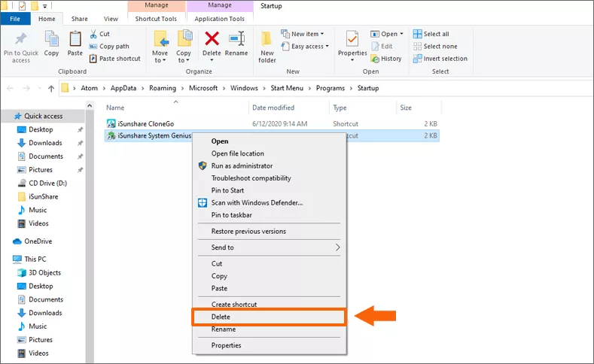Click the Up directory arrow
Image resolution: width=594 pixels, height=364 pixels.
point(51,89)
